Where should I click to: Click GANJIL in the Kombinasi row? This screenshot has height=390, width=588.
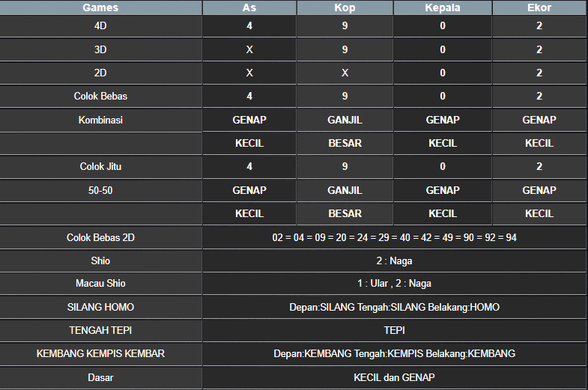[x=345, y=120]
